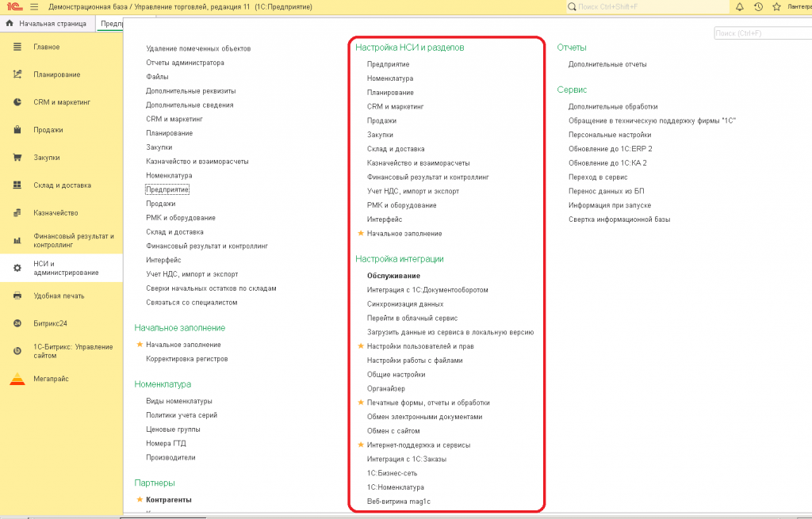This screenshot has height=519, width=812.
Task: Click Удаление помеченных объектов link
Action: coord(198,48)
